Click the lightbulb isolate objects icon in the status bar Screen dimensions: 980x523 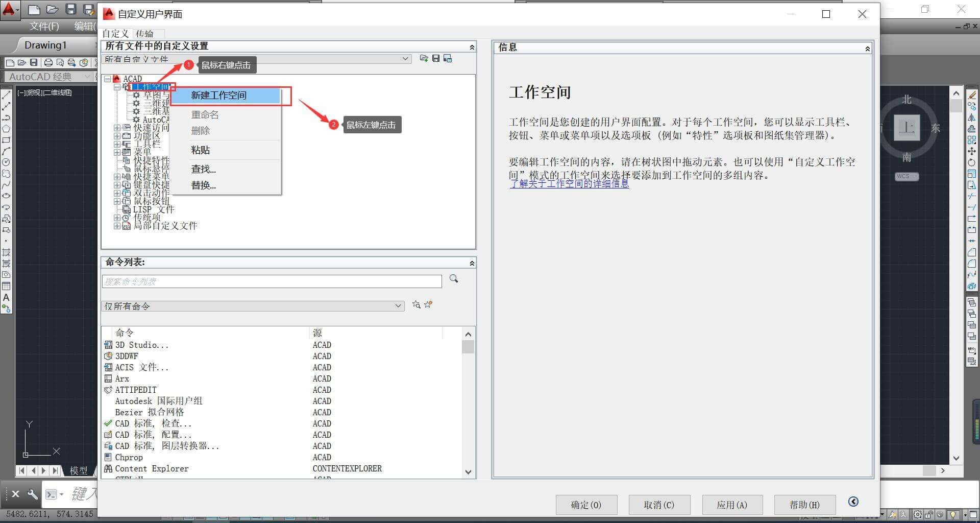952,515
